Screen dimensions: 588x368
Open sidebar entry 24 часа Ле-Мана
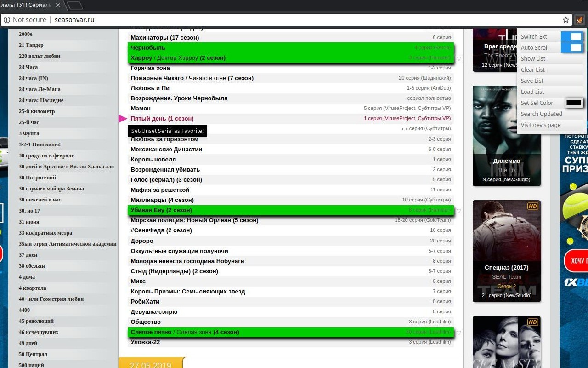pos(40,89)
